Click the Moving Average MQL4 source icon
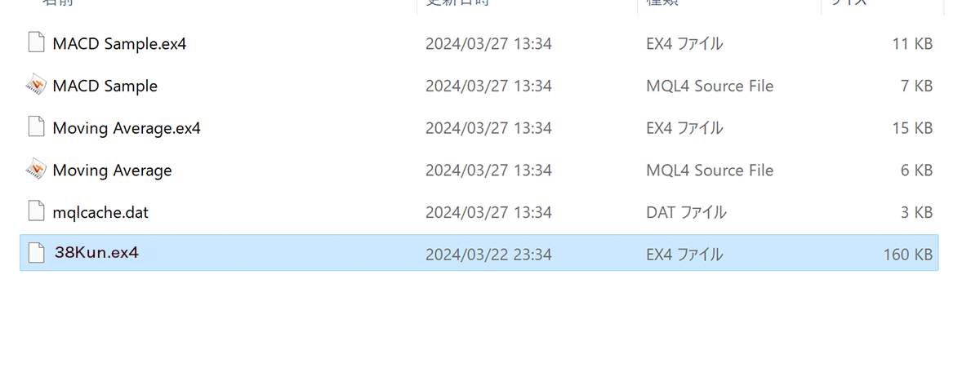 pyautogui.click(x=35, y=170)
